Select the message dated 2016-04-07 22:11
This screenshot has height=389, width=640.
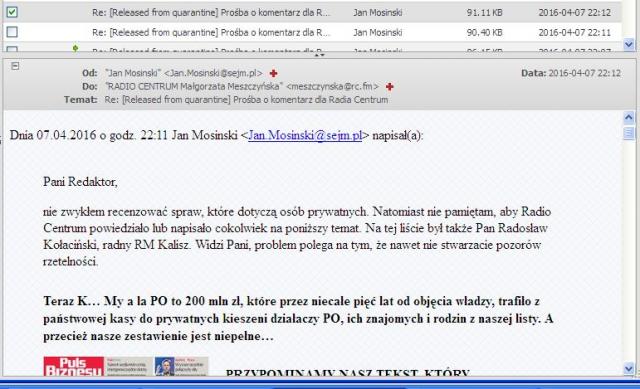click(x=312, y=32)
